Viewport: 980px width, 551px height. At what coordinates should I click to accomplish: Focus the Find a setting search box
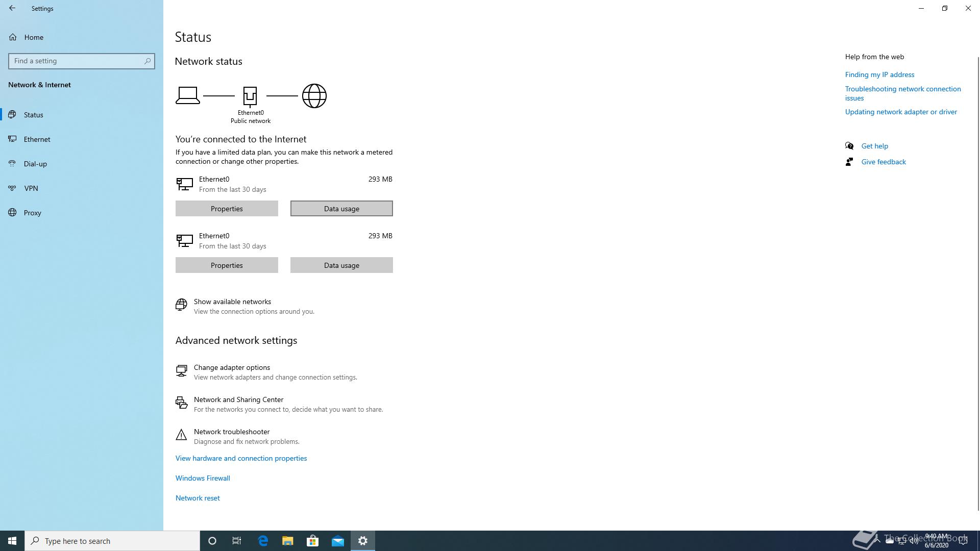click(x=82, y=61)
